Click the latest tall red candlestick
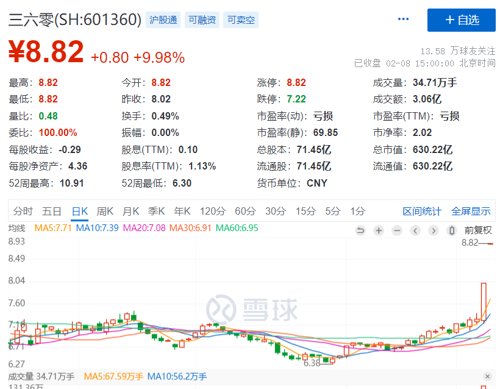500x389 pixels. [x=484, y=302]
